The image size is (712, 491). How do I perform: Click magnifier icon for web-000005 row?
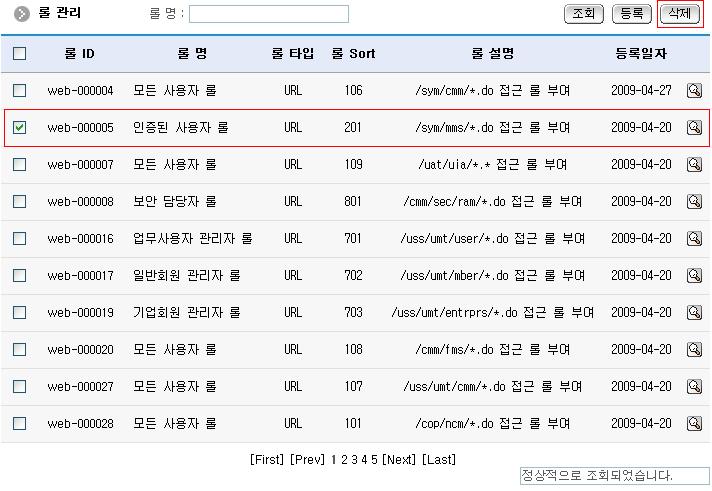click(694, 128)
